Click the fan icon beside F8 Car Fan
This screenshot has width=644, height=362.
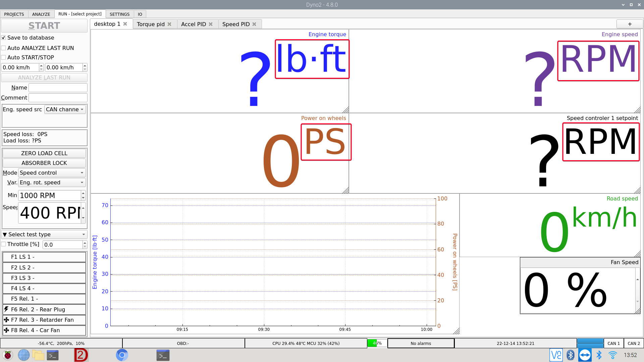coord(7,330)
